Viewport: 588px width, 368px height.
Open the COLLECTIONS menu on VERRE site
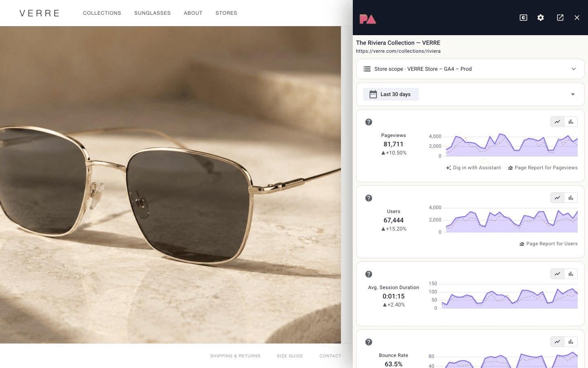click(x=102, y=13)
